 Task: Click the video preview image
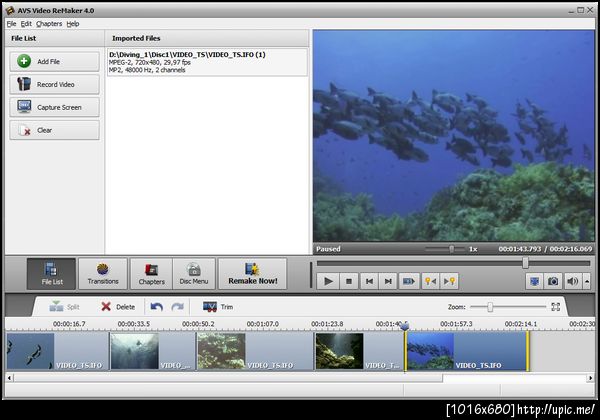pos(453,136)
